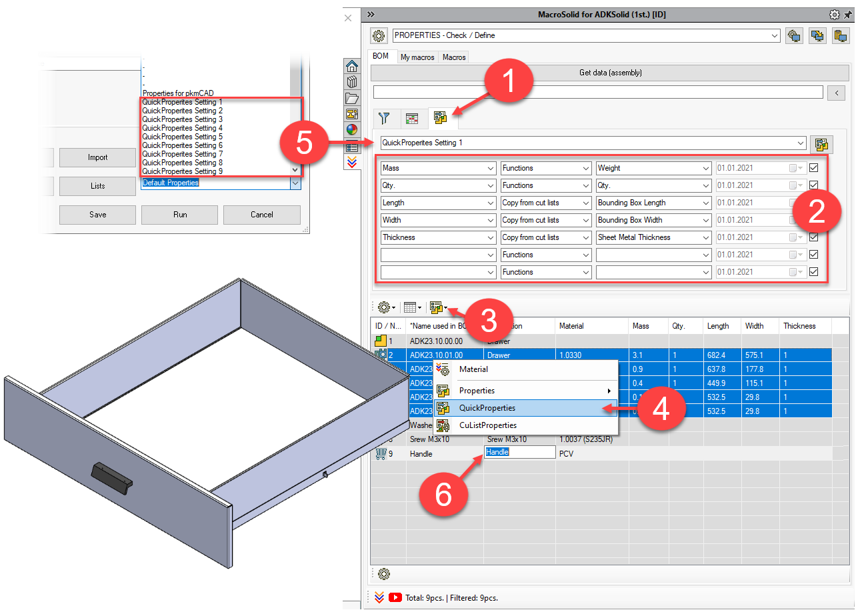Open the gear dropdown above BOM table
Screen dimensions: 866x616
click(x=386, y=307)
